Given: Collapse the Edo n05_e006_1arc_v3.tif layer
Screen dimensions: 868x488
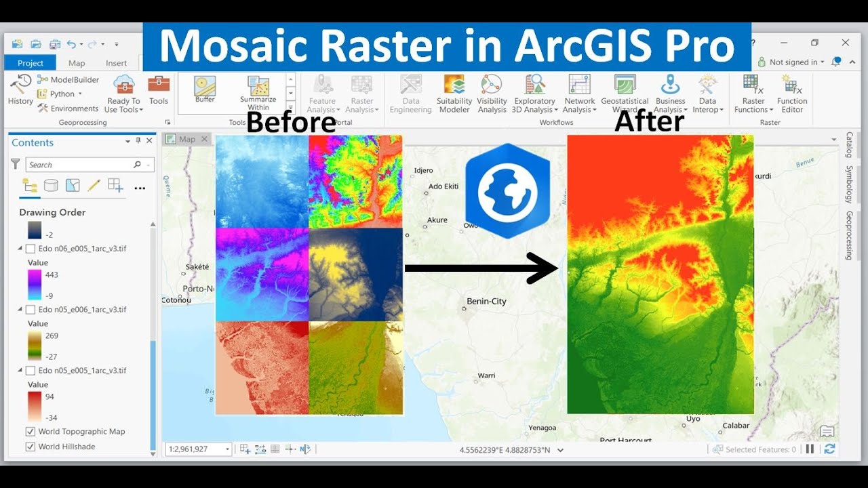Looking at the screenshot, I should [20, 310].
